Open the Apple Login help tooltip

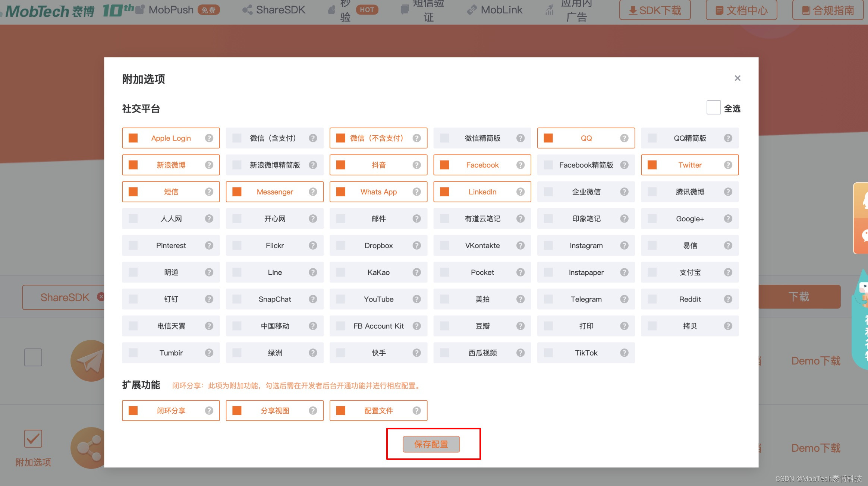[209, 138]
